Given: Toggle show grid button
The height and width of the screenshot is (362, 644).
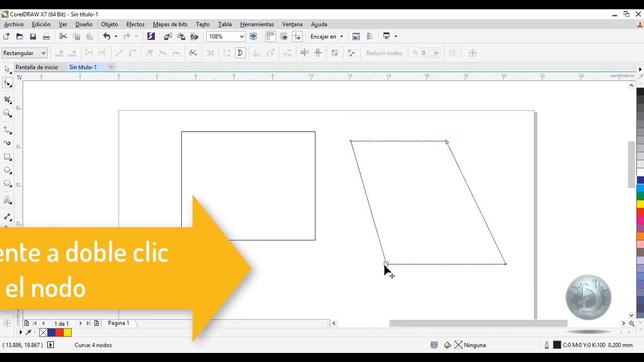Looking at the screenshot, I should [x=284, y=36].
